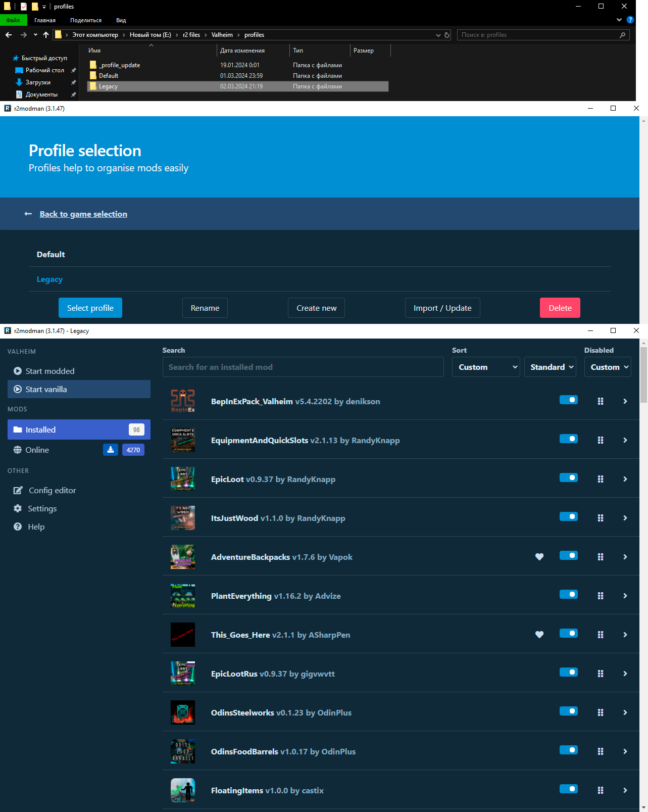The width and height of the screenshot is (648, 812).
Task: Click the OdinsFoodBarrels mod icon
Action: coord(183,751)
